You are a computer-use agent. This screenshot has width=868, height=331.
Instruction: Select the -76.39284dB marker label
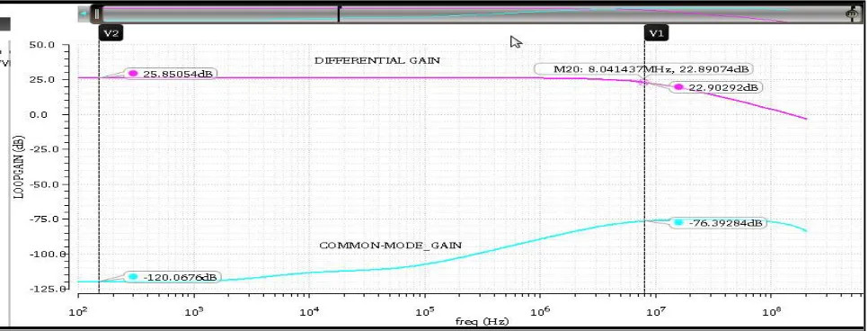718,223
